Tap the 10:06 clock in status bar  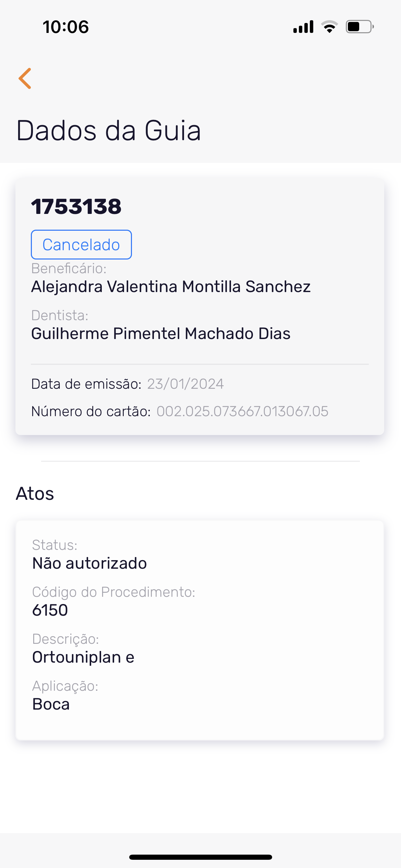point(66,27)
